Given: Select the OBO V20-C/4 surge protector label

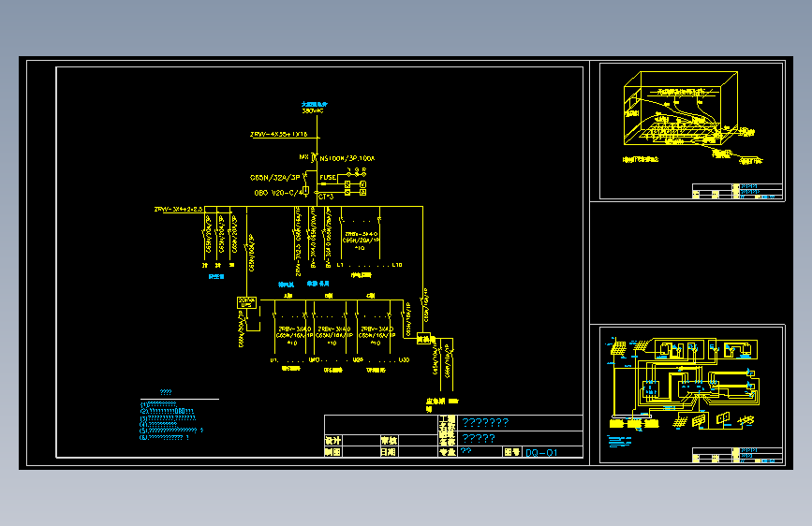Looking at the screenshot, I should click(x=278, y=193).
